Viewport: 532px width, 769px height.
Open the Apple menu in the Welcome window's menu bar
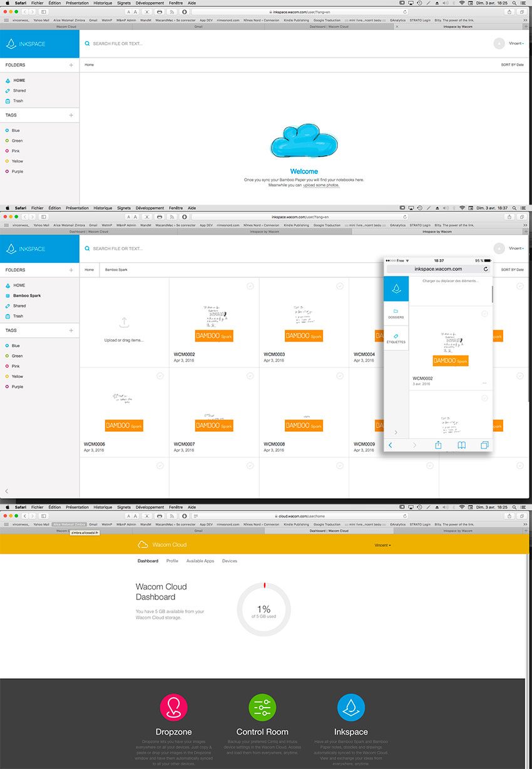[8, 3]
